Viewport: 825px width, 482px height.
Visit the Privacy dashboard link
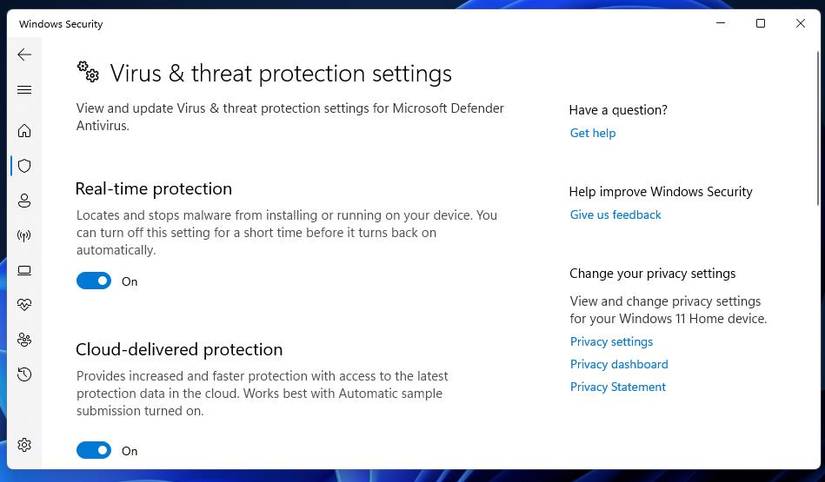tap(619, 364)
